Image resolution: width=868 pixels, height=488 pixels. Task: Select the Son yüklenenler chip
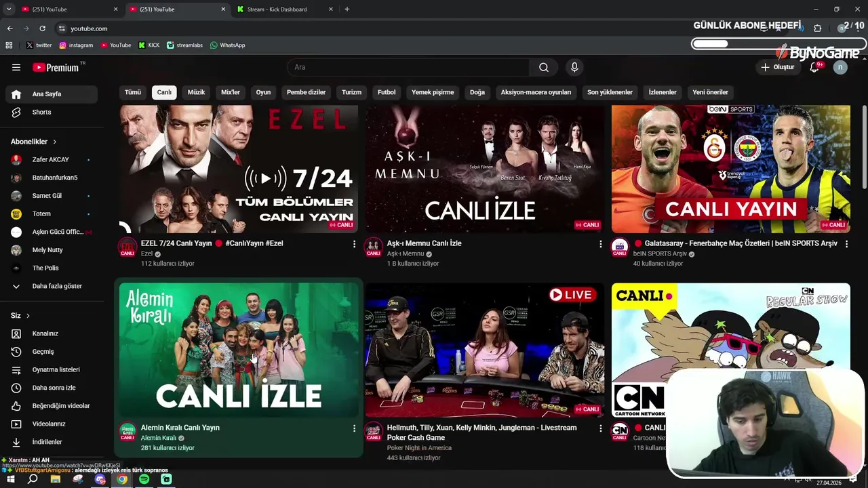pyautogui.click(x=610, y=92)
